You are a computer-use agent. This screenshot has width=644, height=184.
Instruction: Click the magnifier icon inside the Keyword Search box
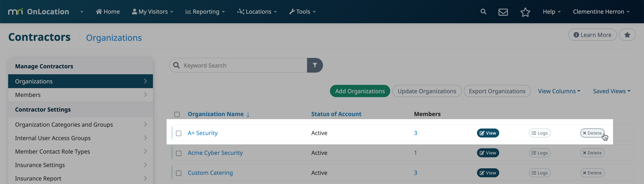click(177, 65)
